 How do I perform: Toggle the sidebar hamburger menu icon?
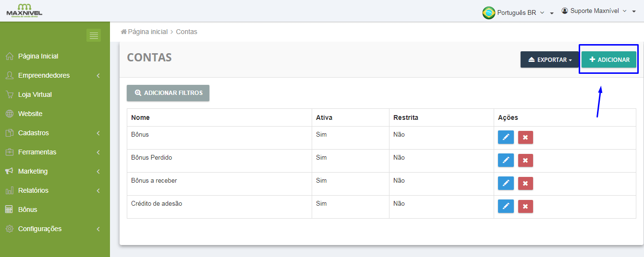click(94, 35)
